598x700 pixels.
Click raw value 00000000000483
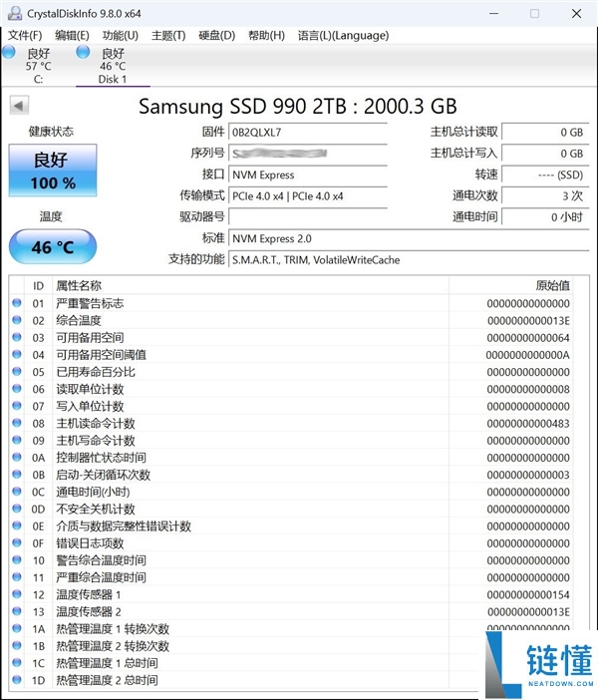[x=528, y=424]
